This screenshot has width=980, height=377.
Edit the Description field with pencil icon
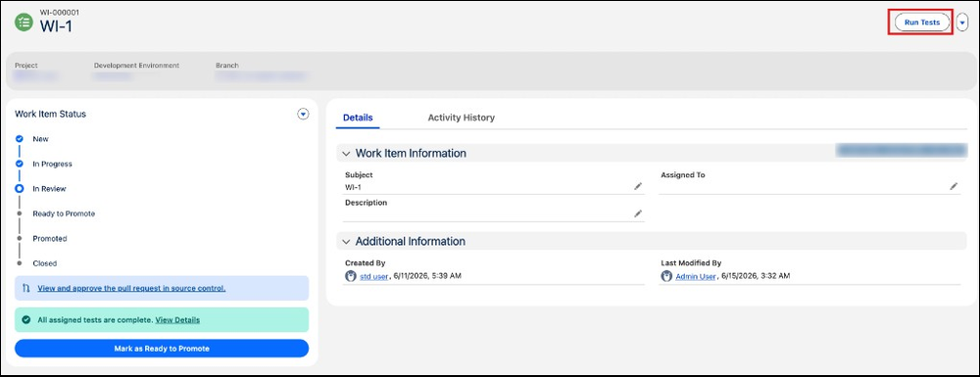click(638, 213)
